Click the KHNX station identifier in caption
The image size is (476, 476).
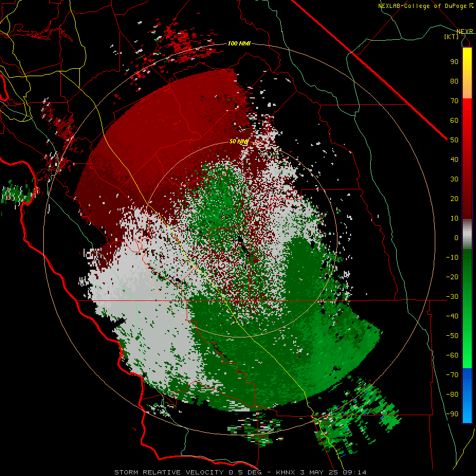pos(286,472)
